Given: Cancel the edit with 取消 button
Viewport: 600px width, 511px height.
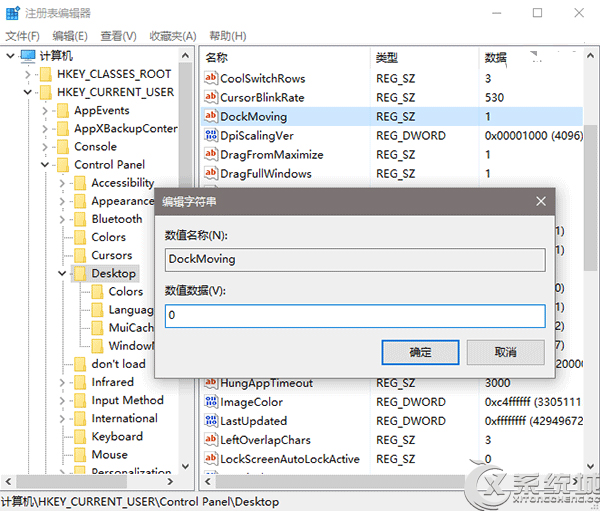Looking at the screenshot, I should click(505, 352).
